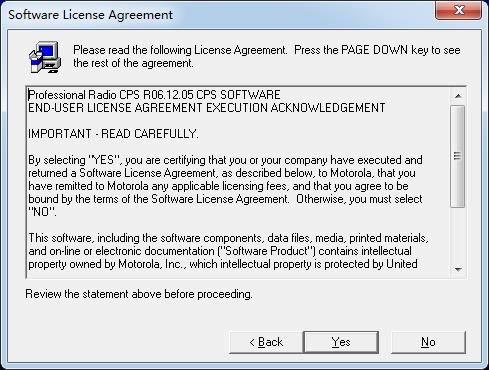
Task: Click the paragraph starting 'This software, including'
Action: pos(228,251)
